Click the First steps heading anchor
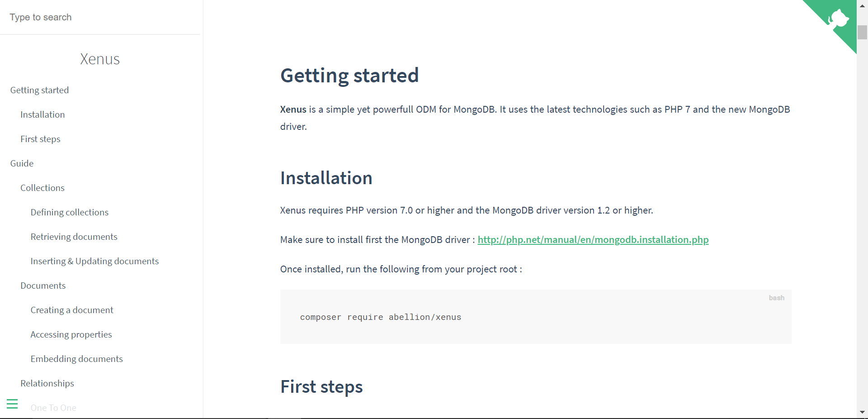868x419 pixels. 321,387
